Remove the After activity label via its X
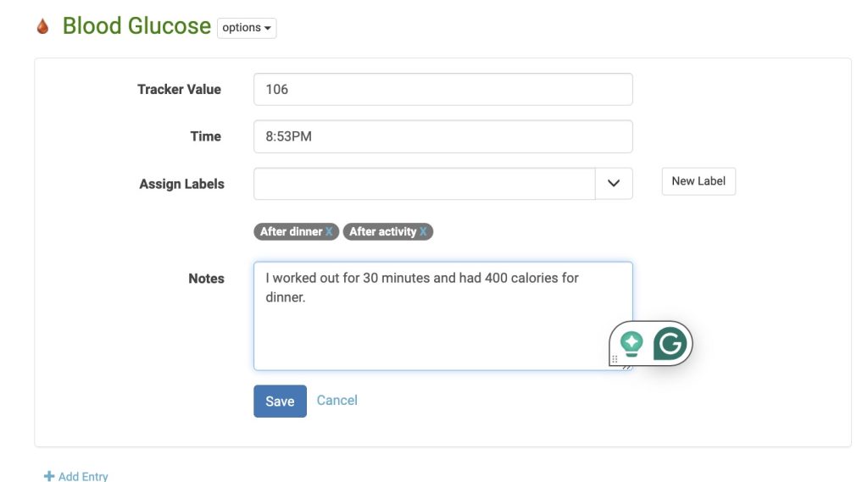The height and width of the screenshot is (482, 868). coord(423,231)
